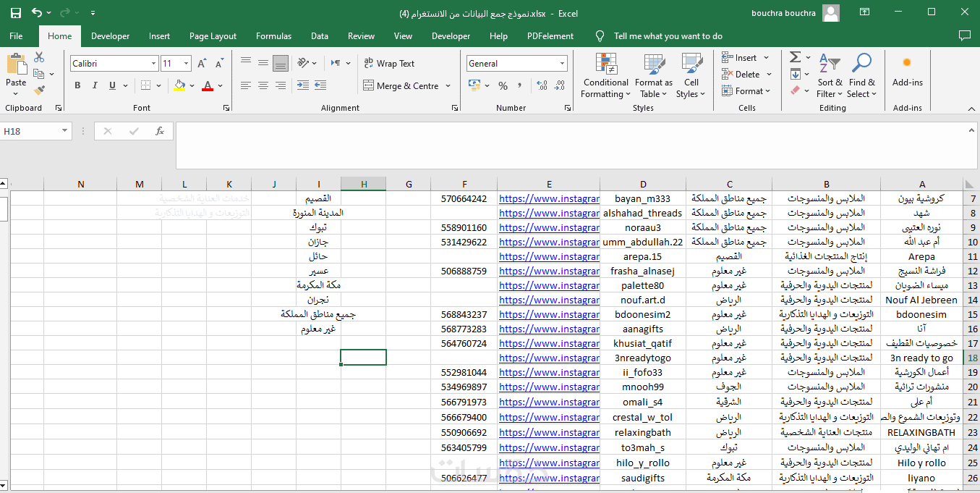Open the Add-ins button
Screen dimensions: 980x493
click(x=907, y=72)
